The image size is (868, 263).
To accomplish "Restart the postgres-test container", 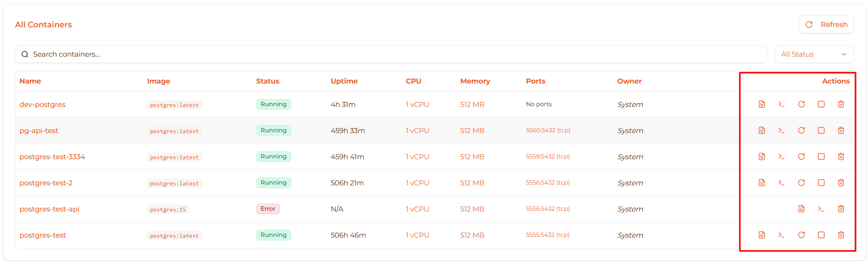I will pos(801,235).
